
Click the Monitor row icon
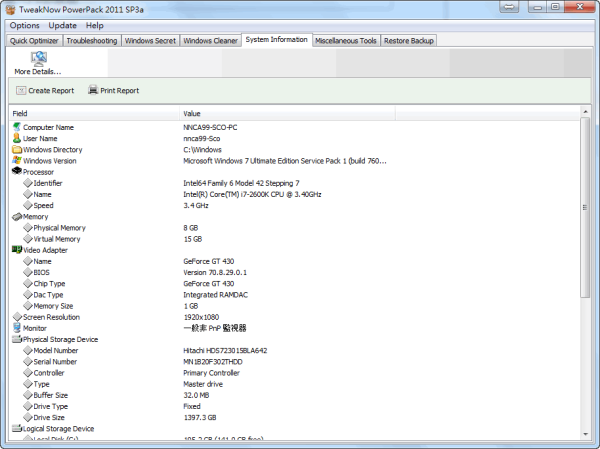pyautogui.click(x=16, y=328)
